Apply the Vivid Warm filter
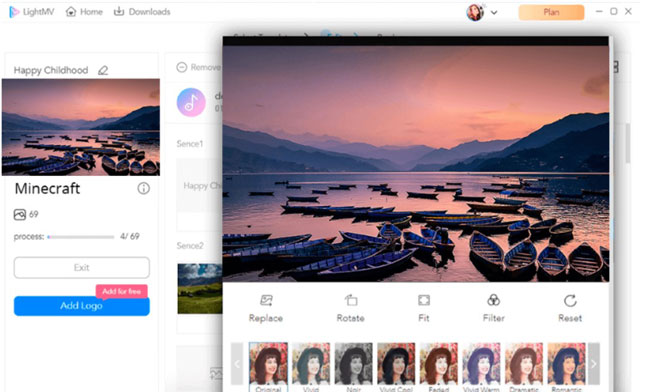The width and height of the screenshot is (650, 392). pyautogui.click(x=481, y=364)
